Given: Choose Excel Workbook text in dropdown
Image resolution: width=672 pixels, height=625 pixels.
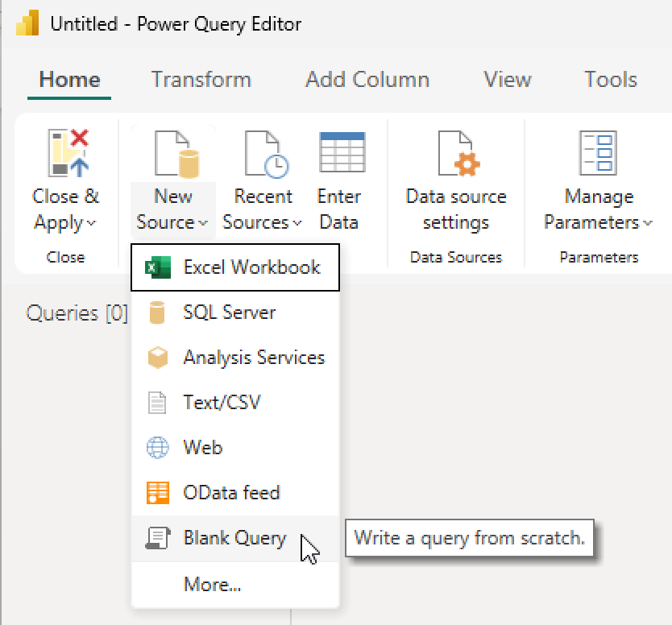Looking at the screenshot, I should point(251,267).
